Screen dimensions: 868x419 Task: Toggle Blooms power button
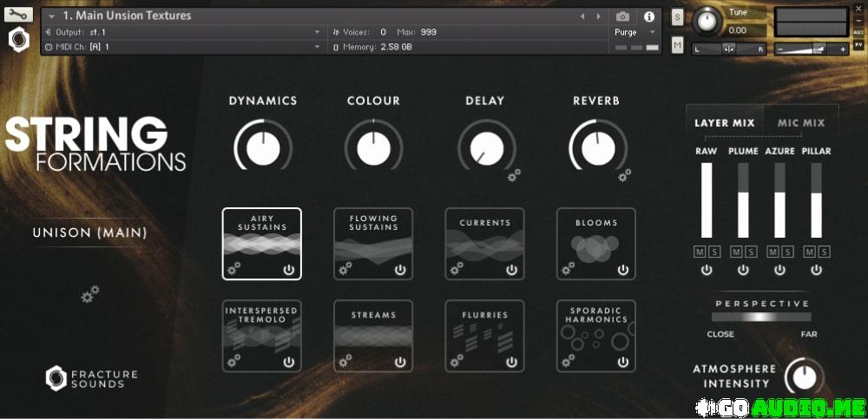tap(623, 270)
